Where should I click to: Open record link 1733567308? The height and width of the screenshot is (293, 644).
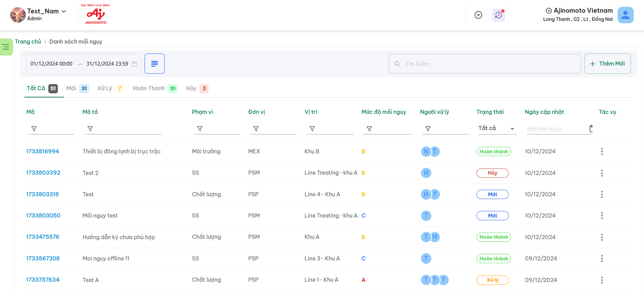pyautogui.click(x=43, y=258)
